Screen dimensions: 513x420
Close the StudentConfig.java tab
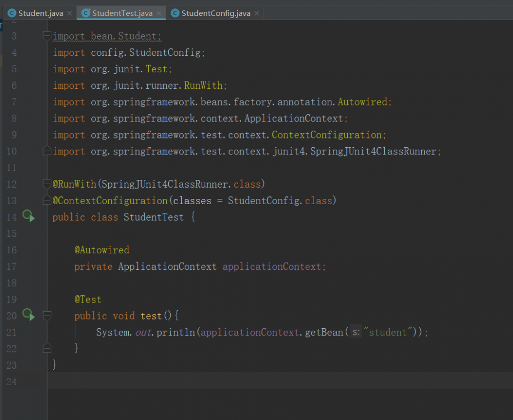pos(256,13)
